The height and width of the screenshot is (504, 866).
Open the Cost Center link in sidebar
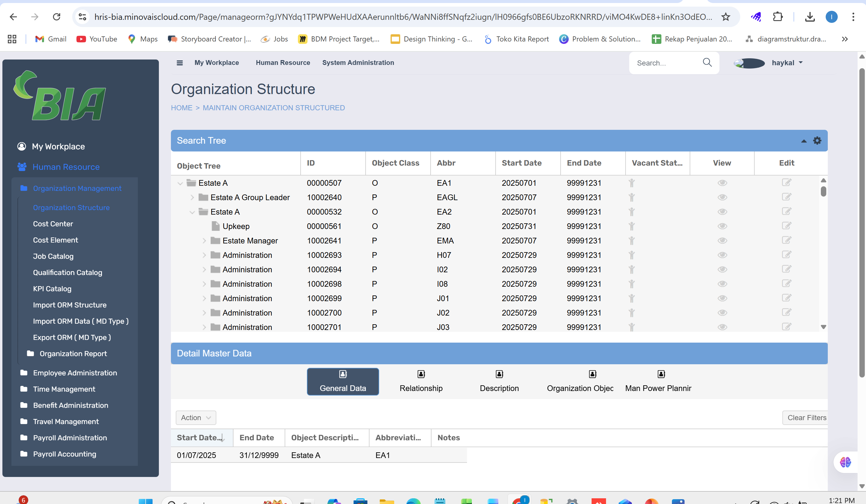(x=53, y=224)
